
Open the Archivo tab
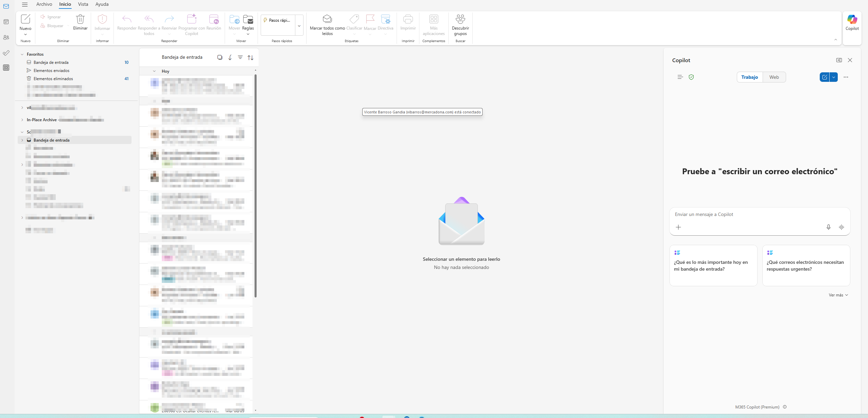(x=44, y=4)
